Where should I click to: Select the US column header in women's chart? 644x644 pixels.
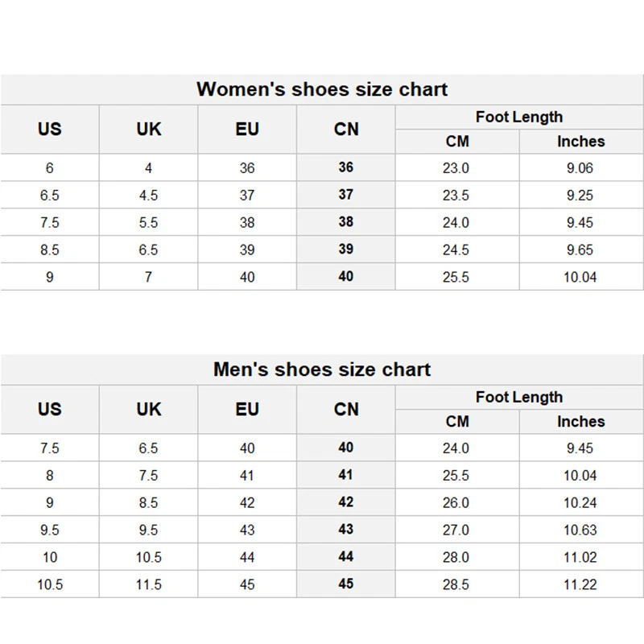[50, 129]
